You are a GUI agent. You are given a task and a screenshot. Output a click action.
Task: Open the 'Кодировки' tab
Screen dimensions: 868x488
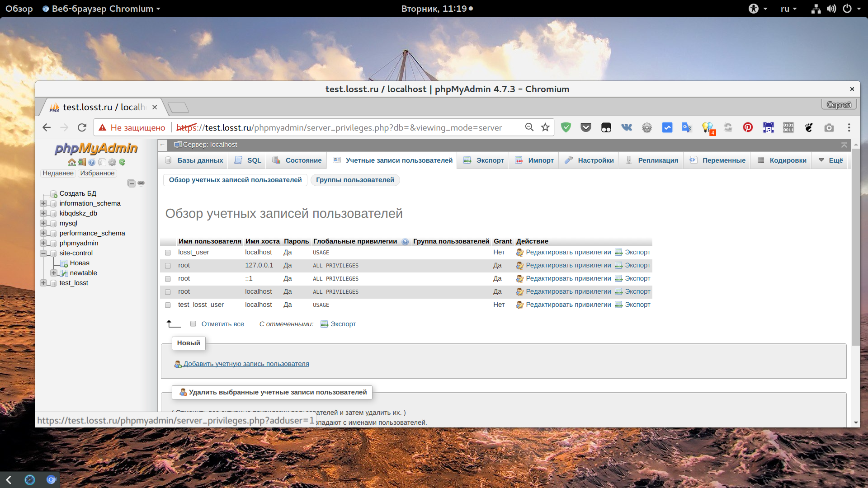pyautogui.click(x=782, y=160)
